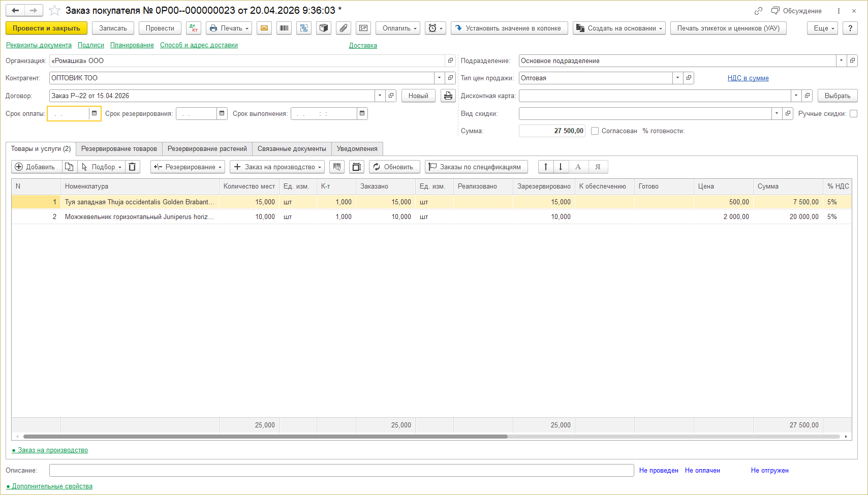Screen dimensions: 868x495
Task: Click the envelope email icon in toolbar
Action: pyautogui.click(x=264, y=28)
